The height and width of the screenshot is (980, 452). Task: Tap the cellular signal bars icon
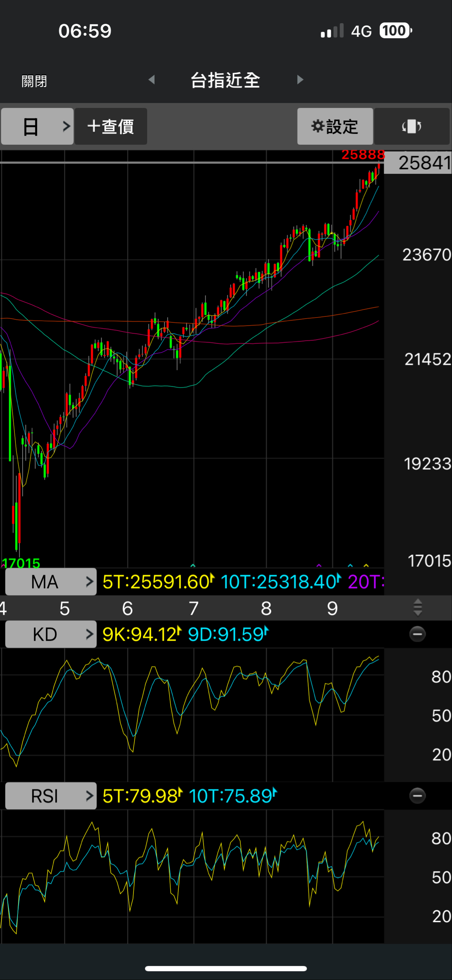point(332,31)
